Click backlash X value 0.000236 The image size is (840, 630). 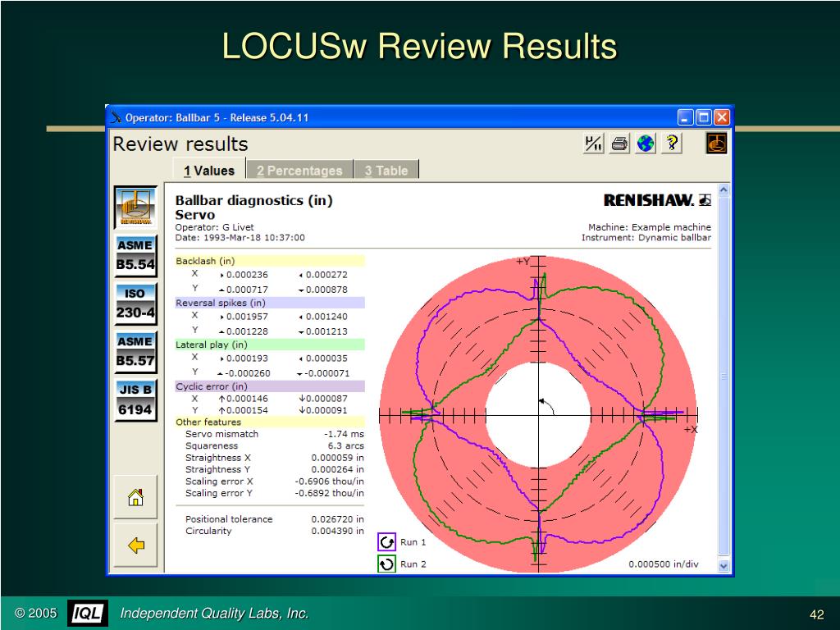click(247, 275)
